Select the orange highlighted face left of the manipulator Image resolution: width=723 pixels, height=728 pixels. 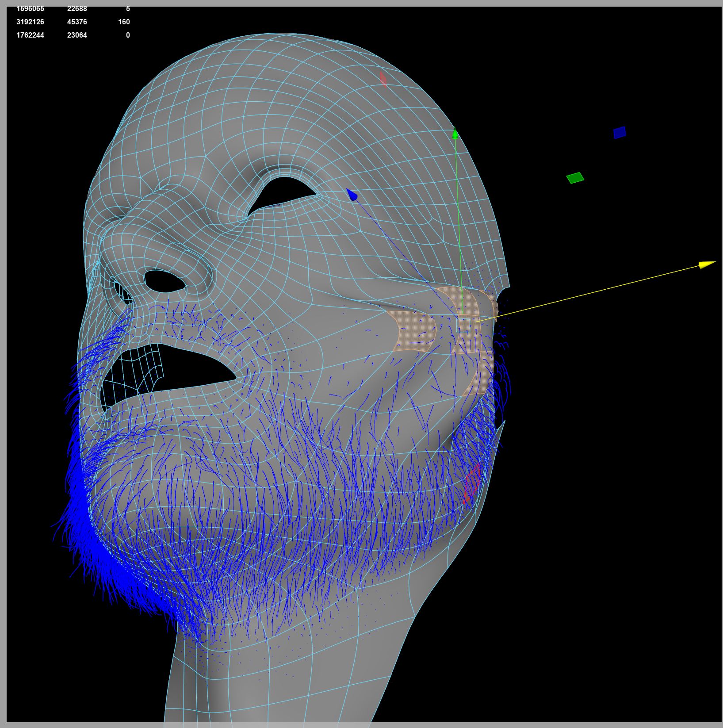click(413, 332)
